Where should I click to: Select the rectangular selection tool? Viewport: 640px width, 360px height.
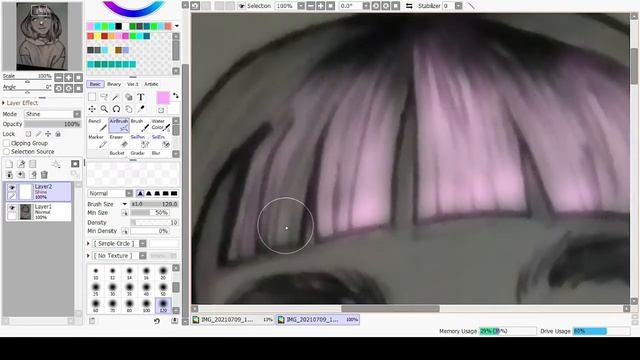pos(92,97)
